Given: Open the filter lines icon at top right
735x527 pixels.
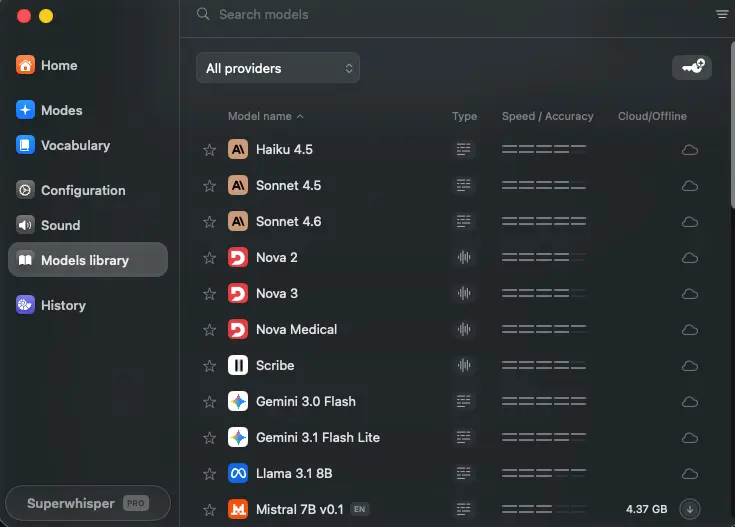Looking at the screenshot, I should coord(722,15).
